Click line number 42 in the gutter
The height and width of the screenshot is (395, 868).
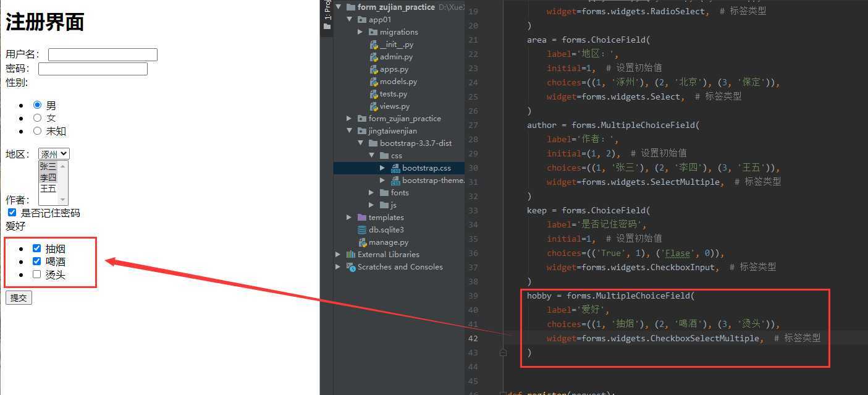(x=473, y=338)
